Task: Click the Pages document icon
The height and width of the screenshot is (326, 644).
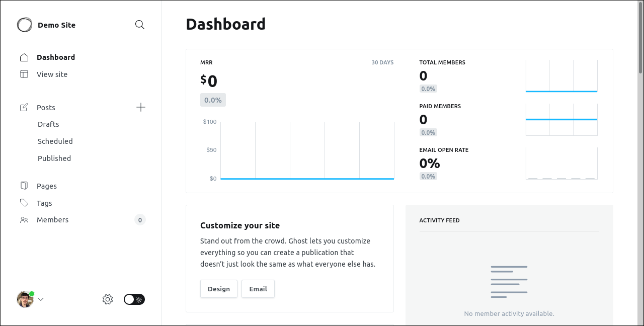Action: click(24, 186)
